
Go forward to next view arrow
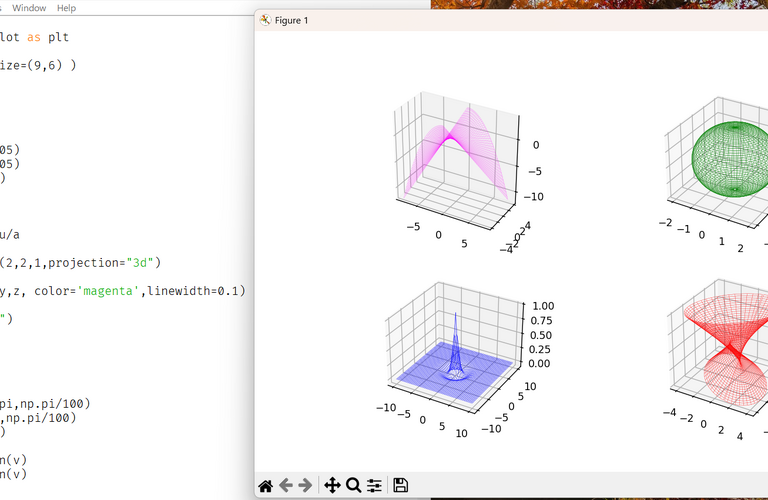[x=305, y=486]
